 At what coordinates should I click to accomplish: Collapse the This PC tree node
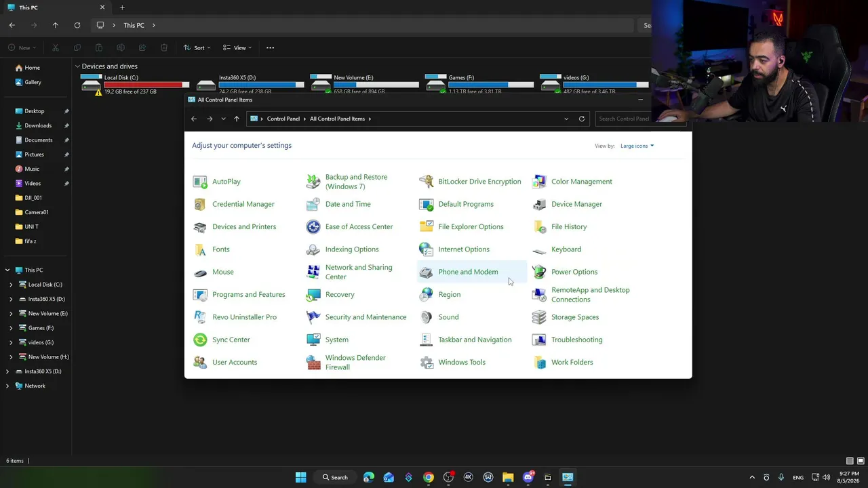pos(7,270)
